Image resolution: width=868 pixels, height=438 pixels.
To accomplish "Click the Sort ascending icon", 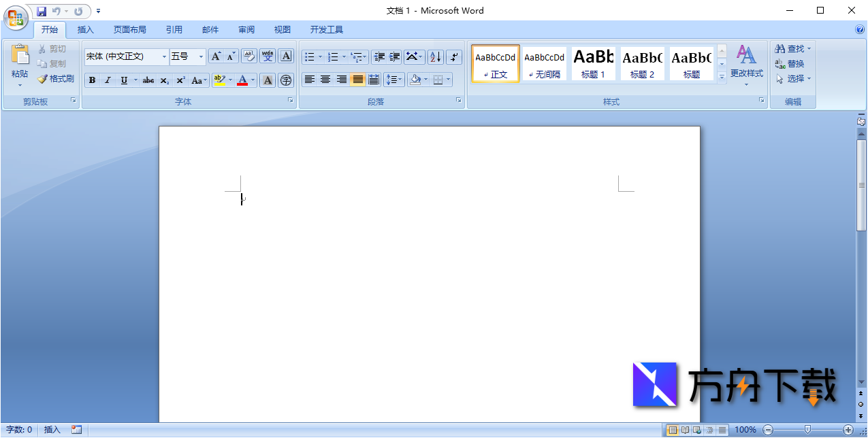I will click(x=434, y=56).
